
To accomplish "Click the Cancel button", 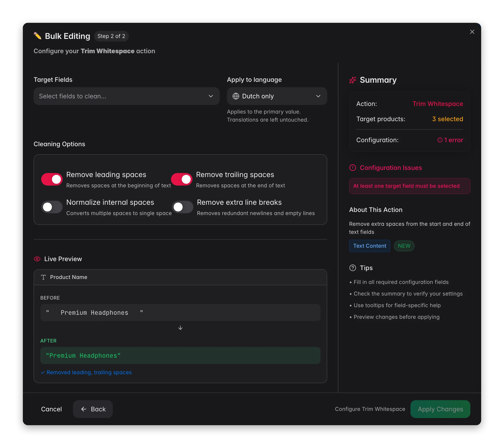I will pyautogui.click(x=51, y=409).
